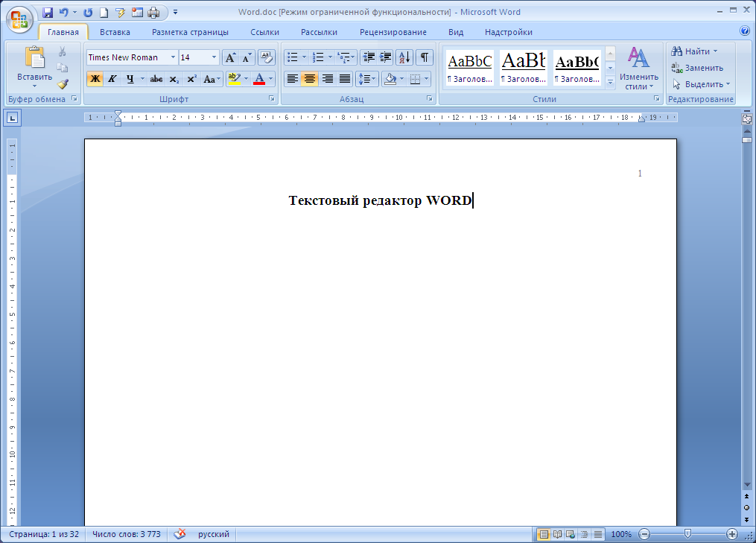The image size is (756, 543).
Task: Switch to Draft view in status bar
Action: pyautogui.click(x=598, y=534)
